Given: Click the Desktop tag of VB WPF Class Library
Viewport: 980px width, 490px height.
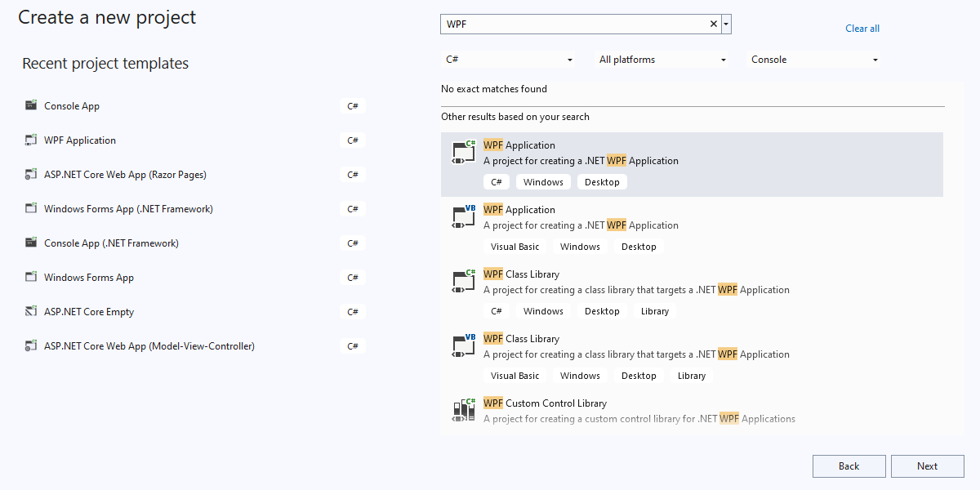Looking at the screenshot, I should coord(639,376).
